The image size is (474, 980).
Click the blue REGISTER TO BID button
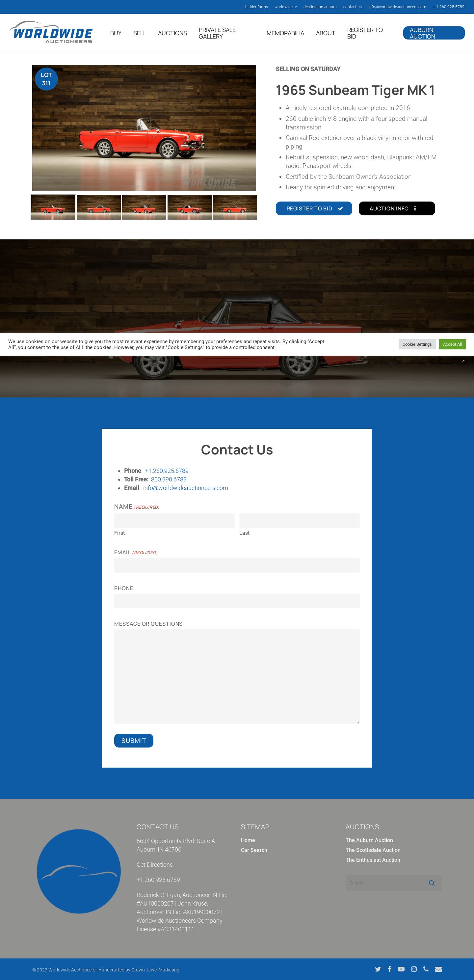[314, 208]
